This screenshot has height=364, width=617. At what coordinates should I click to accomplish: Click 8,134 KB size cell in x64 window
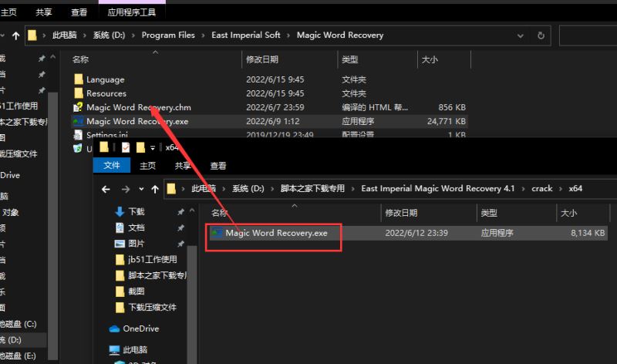click(588, 233)
